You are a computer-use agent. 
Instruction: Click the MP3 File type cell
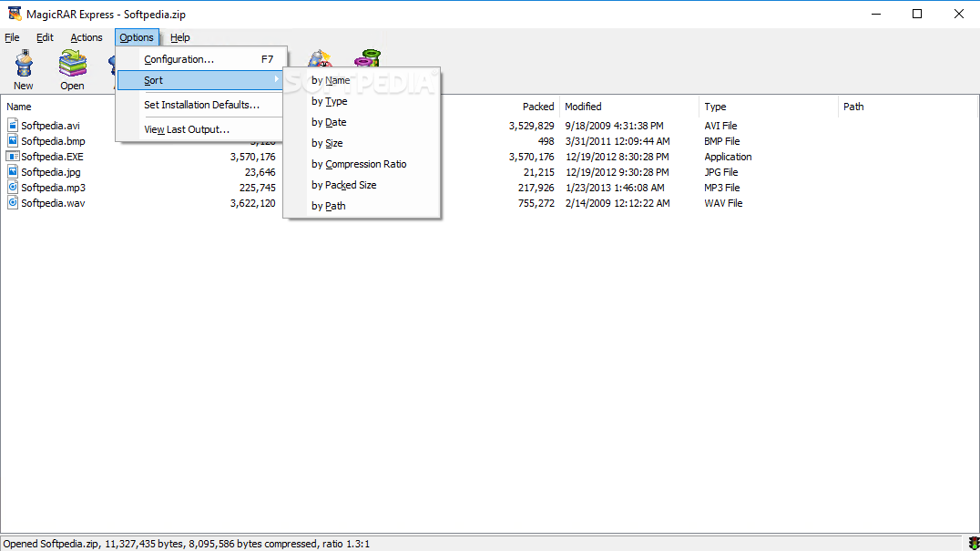[722, 188]
